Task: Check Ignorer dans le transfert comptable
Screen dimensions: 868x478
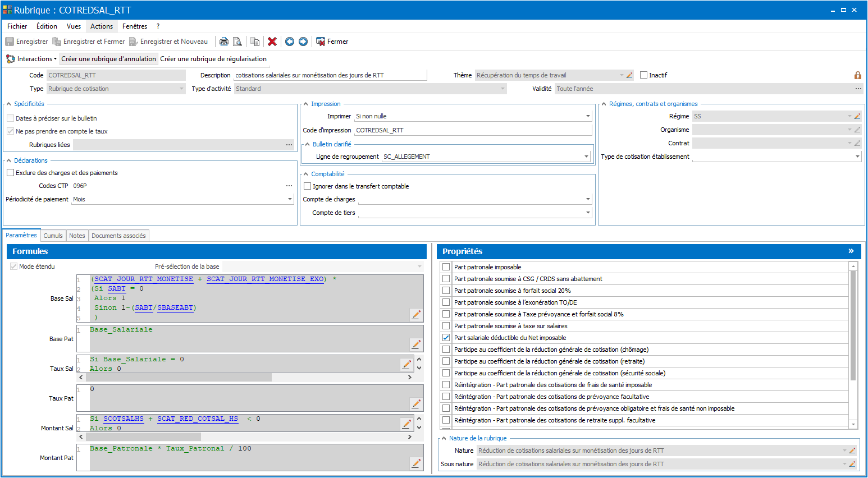Action: point(307,186)
